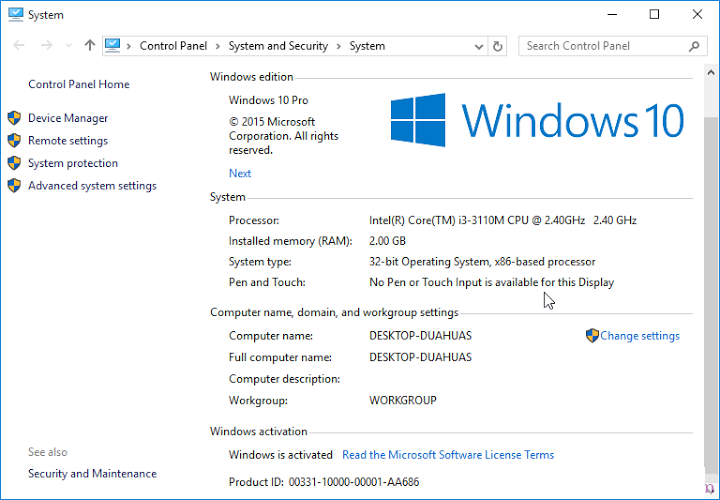720x500 pixels.
Task: Click the Windows 10 logo
Action: pos(537,120)
